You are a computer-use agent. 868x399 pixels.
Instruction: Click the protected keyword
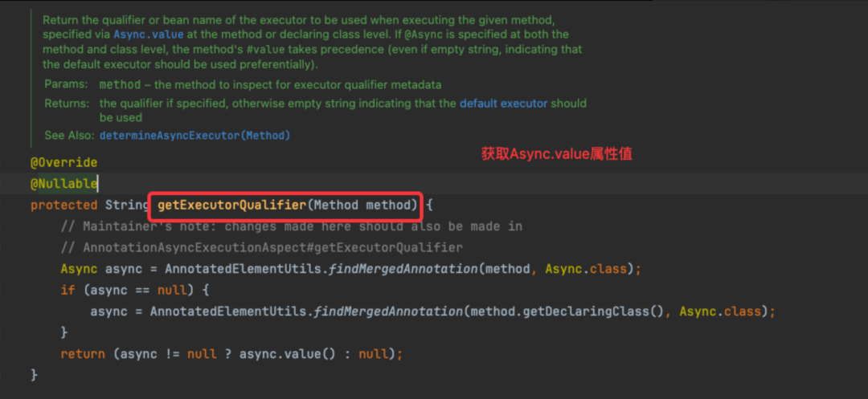point(63,206)
